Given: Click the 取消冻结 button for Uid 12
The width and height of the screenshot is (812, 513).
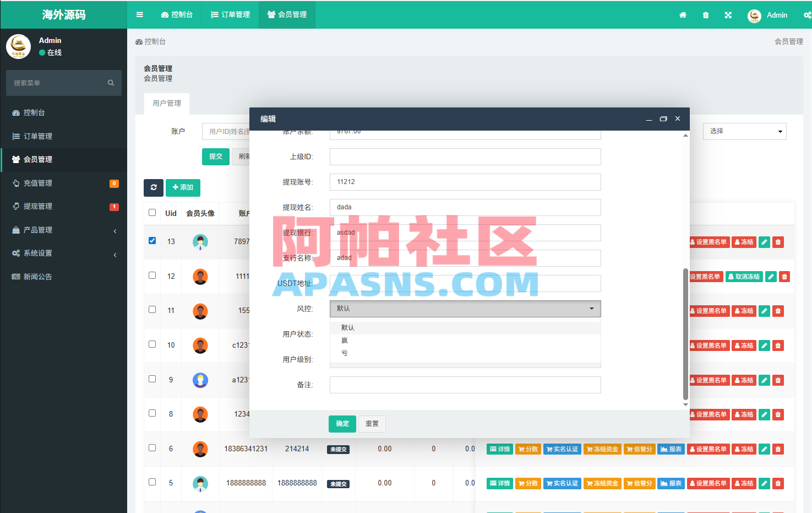Looking at the screenshot, I should coord(744,276).
